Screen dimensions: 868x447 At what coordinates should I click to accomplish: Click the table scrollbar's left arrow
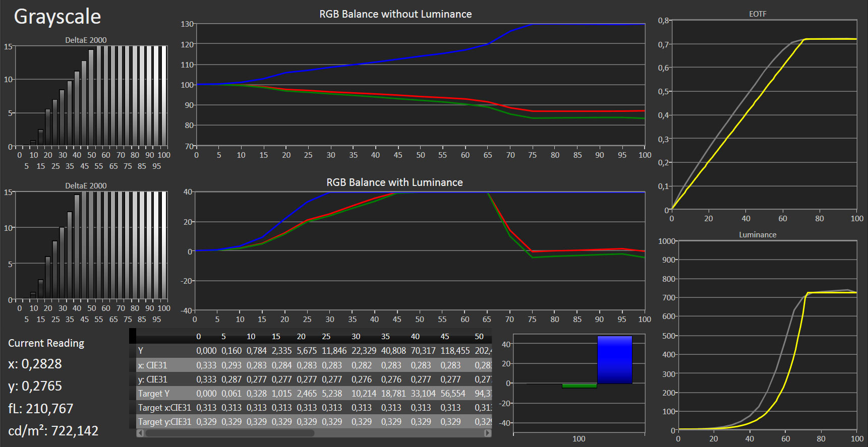(x=140, y=433)
